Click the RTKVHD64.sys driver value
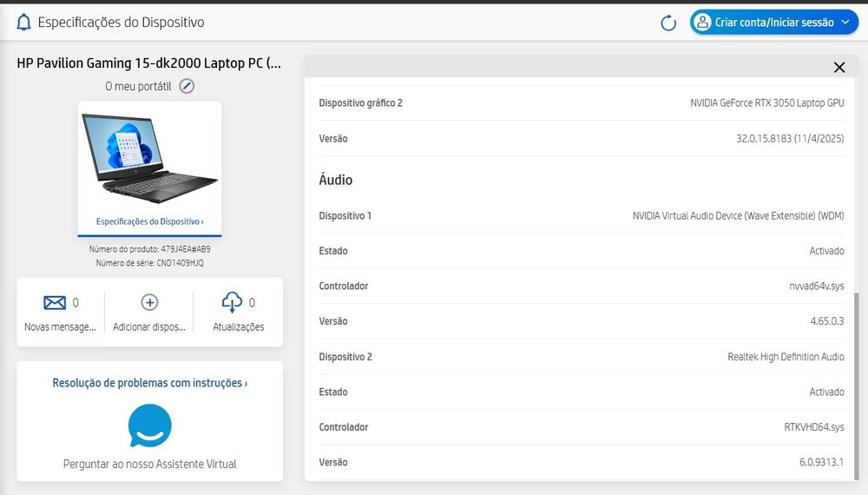Viewport: 868px width, 495px height. point(814,427)
